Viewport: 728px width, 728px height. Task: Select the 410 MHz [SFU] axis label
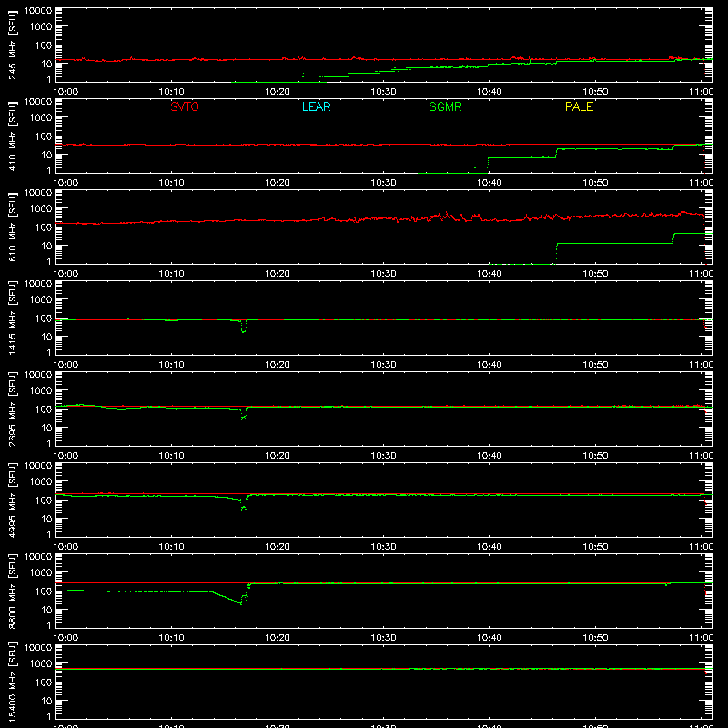(x=12, y=136)
